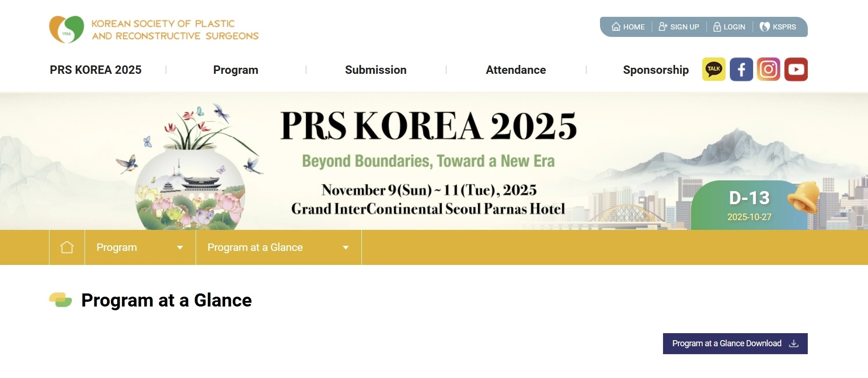This screenshot has width=868, height=378.
Task: Open the KakaoTalk channel icon
Action: pos(713,69)
